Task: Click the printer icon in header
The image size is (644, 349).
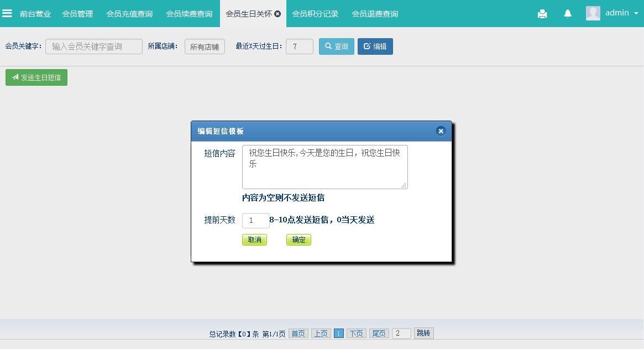Action: click(x=542, y=14)
